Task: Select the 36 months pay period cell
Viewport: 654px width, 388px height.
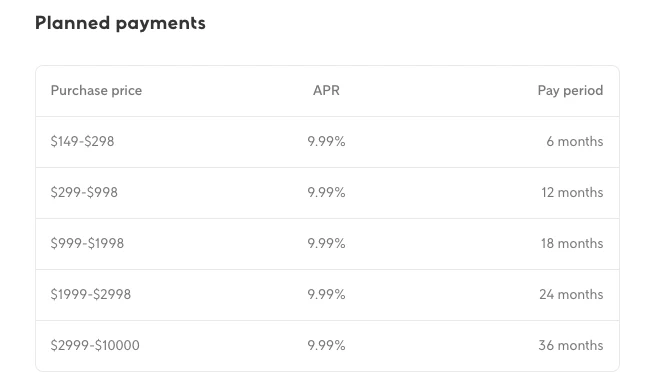Action: 571,345
